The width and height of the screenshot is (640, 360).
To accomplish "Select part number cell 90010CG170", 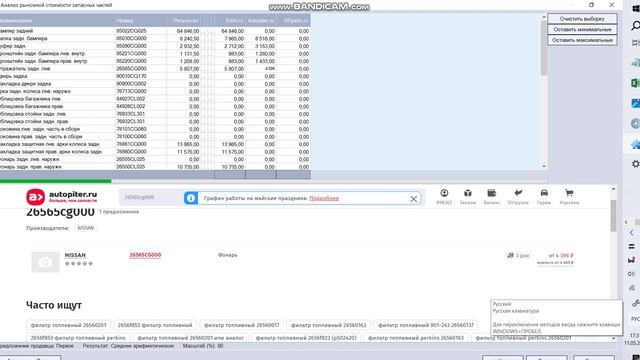I will point(140,76).
